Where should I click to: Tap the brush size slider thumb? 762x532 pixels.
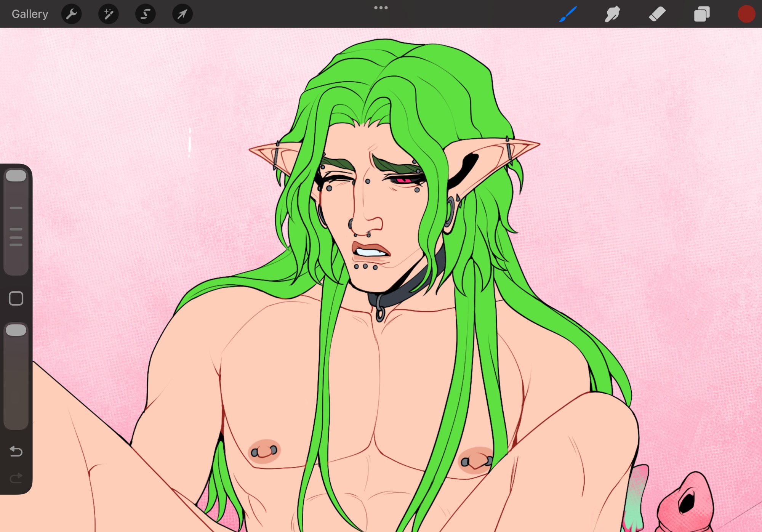click(16, 176)
